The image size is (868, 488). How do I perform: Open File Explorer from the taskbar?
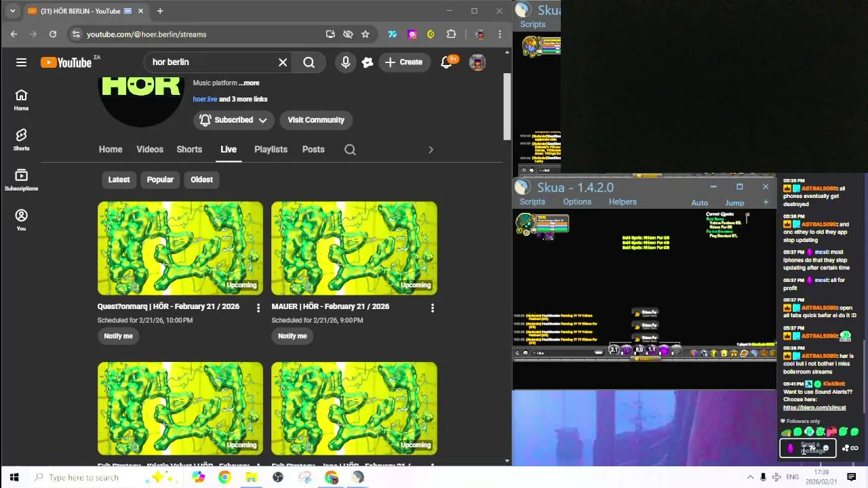(251, 477)
